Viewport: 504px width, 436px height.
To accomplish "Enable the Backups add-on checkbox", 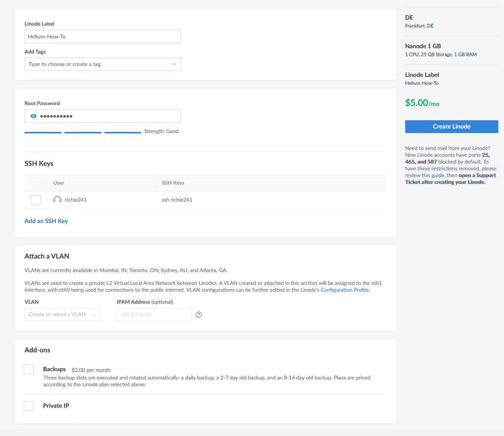I will 29,369.
